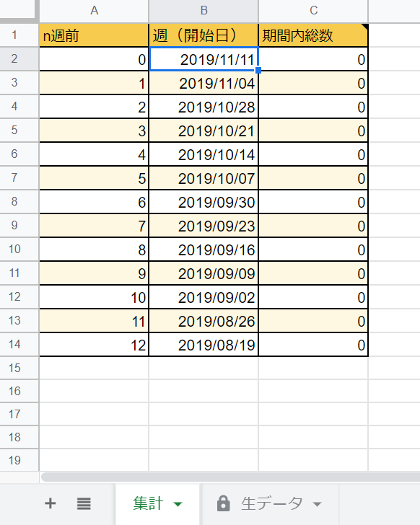Image resolution: width=420 pixels, height=525 pixels.
Task: Select the n週前 header cell
Action: tap(94, 35)
